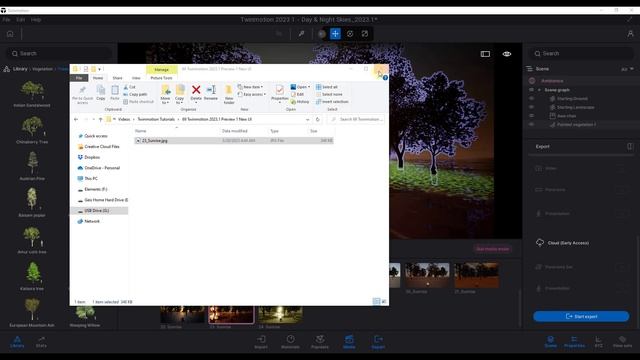Click the Cloud (Early Access) option
The height and width of the screenshot is (360, 640).
click(563, 243)
